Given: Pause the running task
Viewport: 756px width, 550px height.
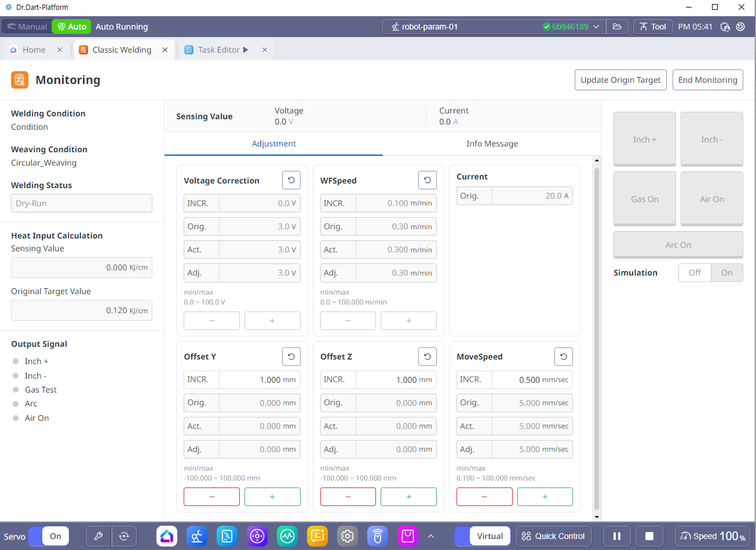Looking at the screenshot, I should coord(617,536).
